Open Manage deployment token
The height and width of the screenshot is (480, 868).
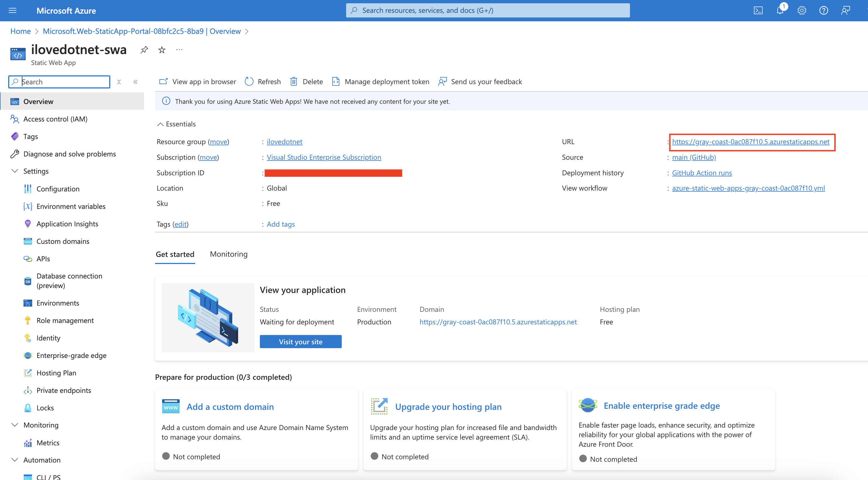(381, 82)
